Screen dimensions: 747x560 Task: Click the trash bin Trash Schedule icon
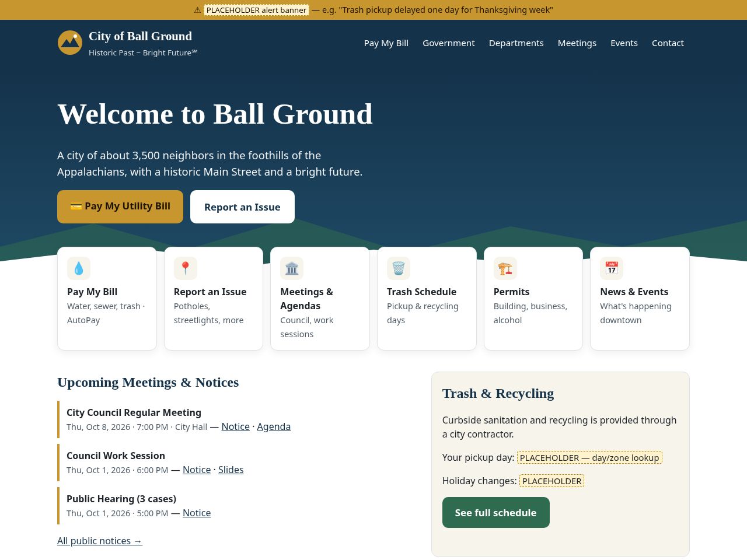click(399, 268)
